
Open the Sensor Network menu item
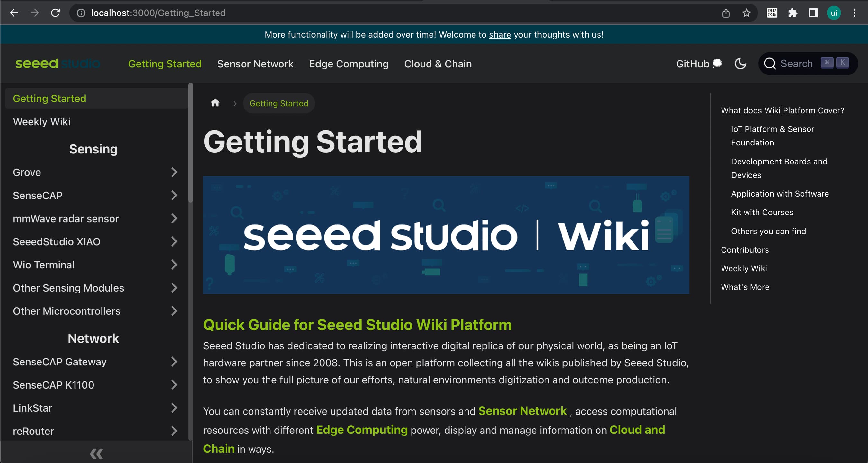pyautogui.click(x=255, y=64)
